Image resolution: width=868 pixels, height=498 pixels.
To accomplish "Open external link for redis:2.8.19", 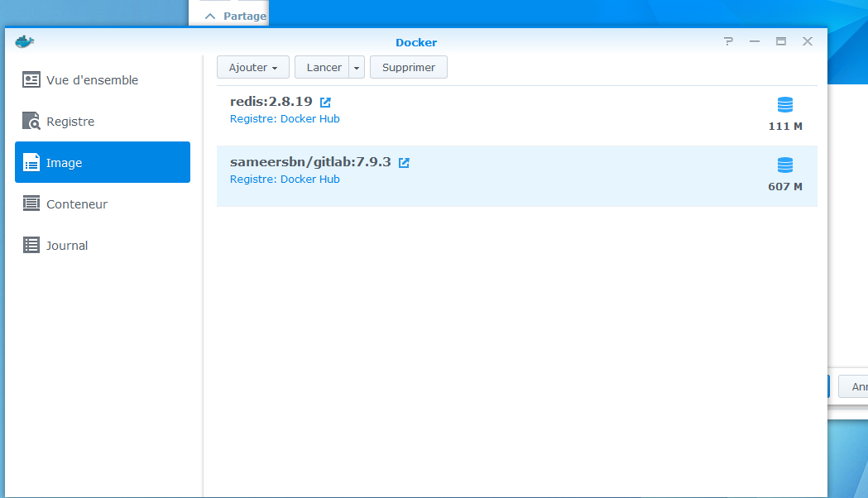I will [x=325, y=102].
